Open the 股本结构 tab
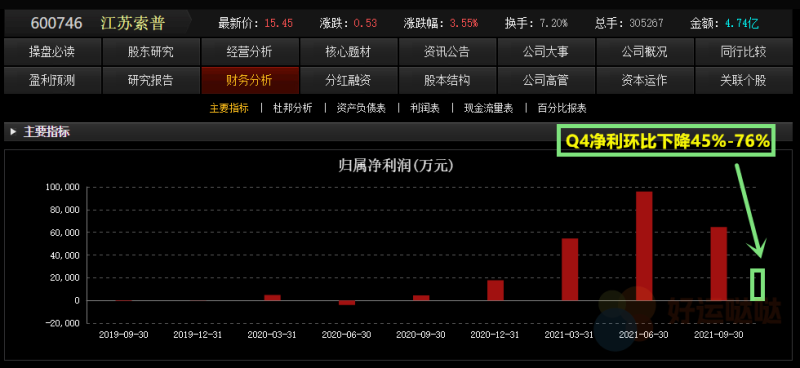 coord(447,80)
